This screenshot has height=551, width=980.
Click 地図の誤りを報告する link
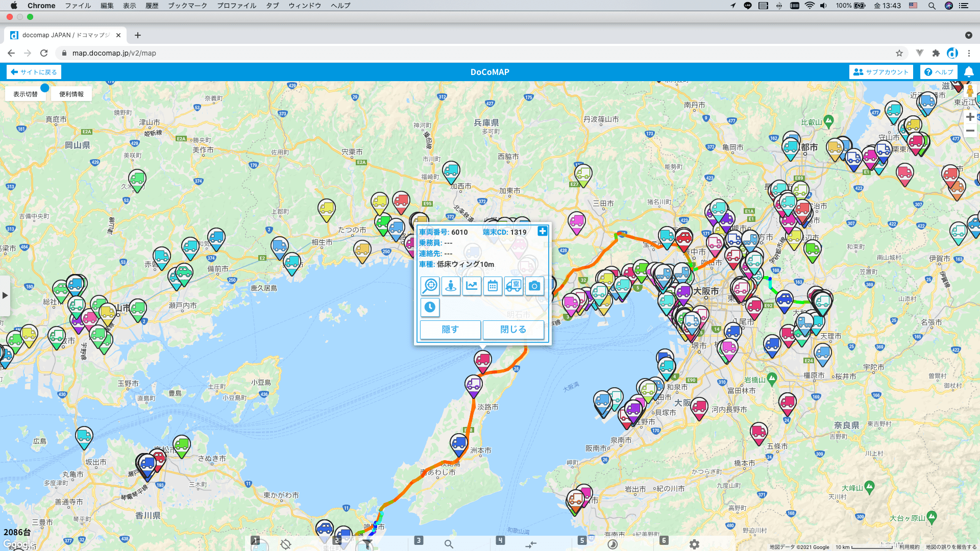click(951, 547)
